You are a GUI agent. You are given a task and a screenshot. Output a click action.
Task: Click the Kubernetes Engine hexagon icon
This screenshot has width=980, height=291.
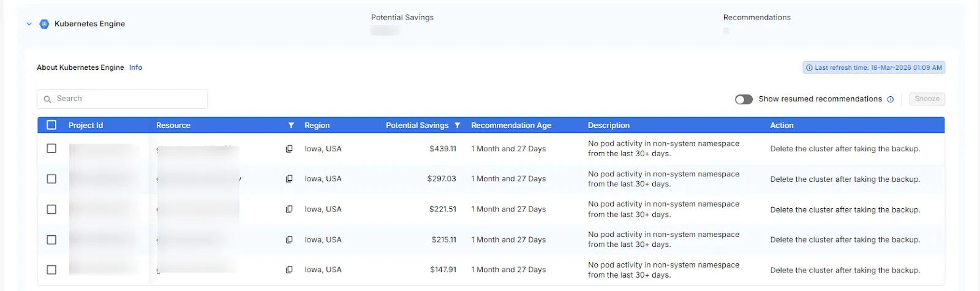click(x=44, y=24)
